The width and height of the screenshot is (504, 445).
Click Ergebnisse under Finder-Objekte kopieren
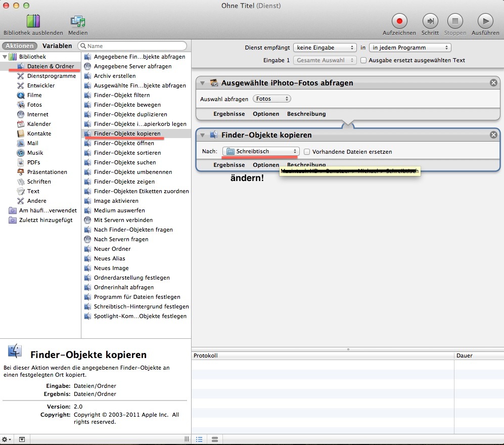tap(229, 165)
